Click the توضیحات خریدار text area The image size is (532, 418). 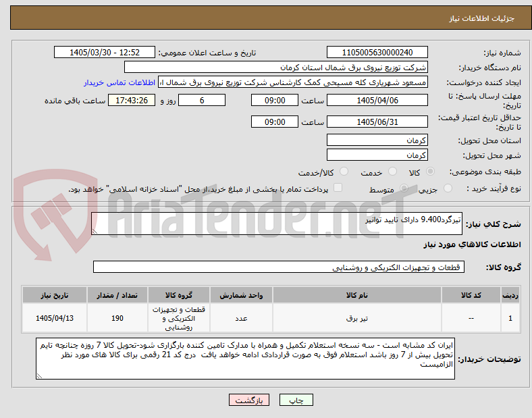[x=245, y=359]
